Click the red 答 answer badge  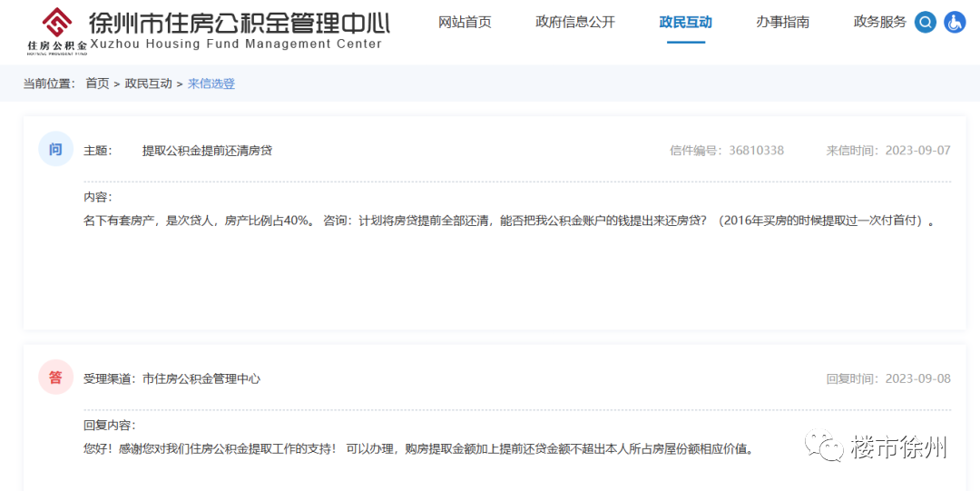[x=55, y=378]
